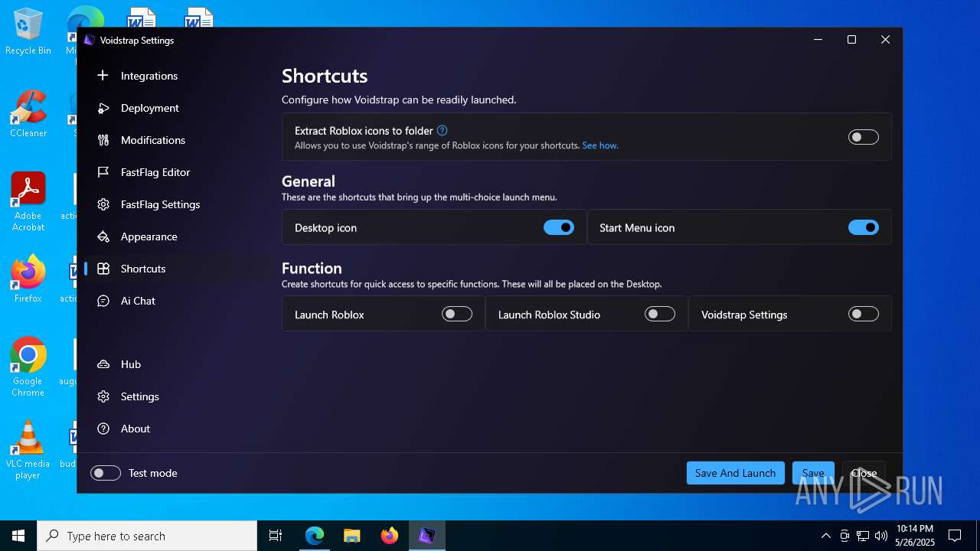Click 'Configure how Voidstrap can be readily launched.'
This screenshot has height=551, width=980.
399,99
